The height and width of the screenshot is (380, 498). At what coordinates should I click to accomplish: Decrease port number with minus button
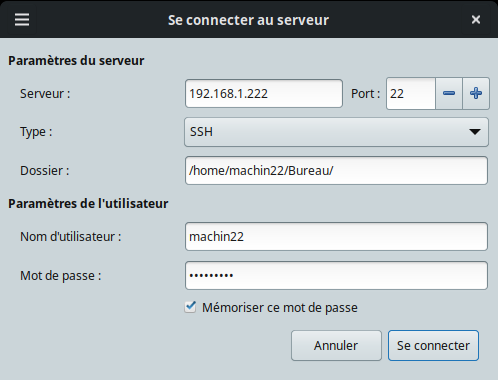tap(449, 94)
